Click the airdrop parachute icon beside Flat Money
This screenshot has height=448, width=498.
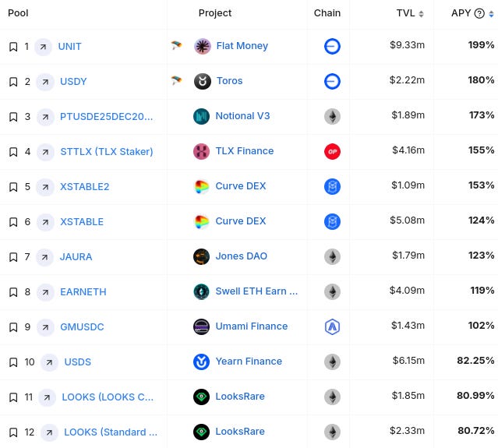click(176, 45)
